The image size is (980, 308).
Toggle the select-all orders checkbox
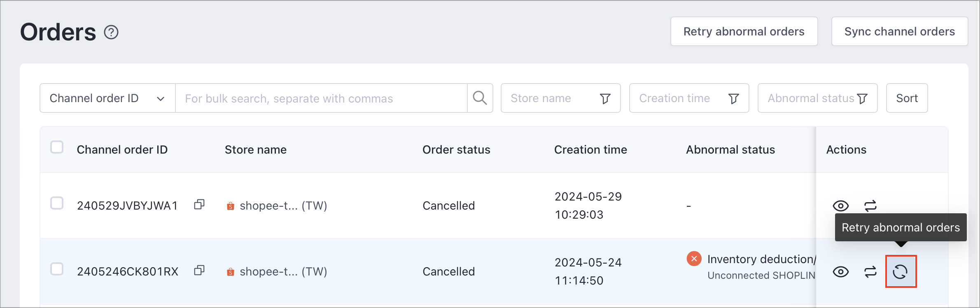pyautogui.click(x=57, y=147)
